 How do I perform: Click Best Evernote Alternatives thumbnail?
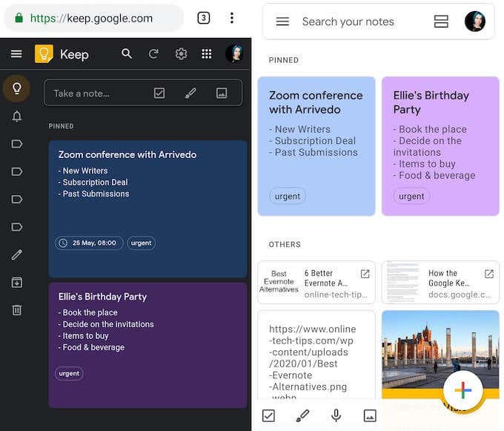click(279, 282)
